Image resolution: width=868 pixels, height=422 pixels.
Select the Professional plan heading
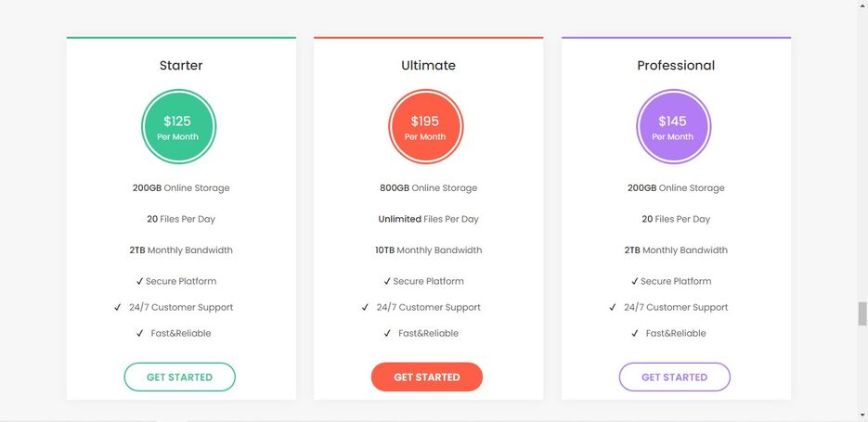(x=676, y=65)
